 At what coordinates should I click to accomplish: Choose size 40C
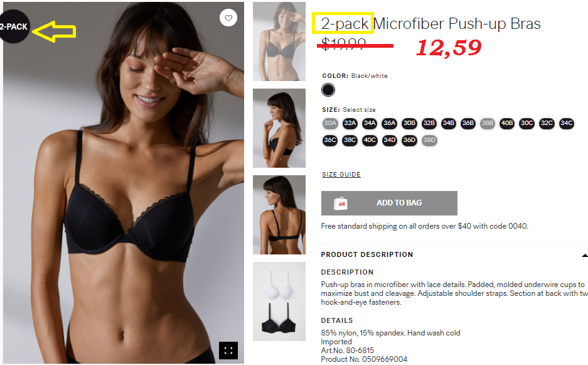click(x=370, y=141)
